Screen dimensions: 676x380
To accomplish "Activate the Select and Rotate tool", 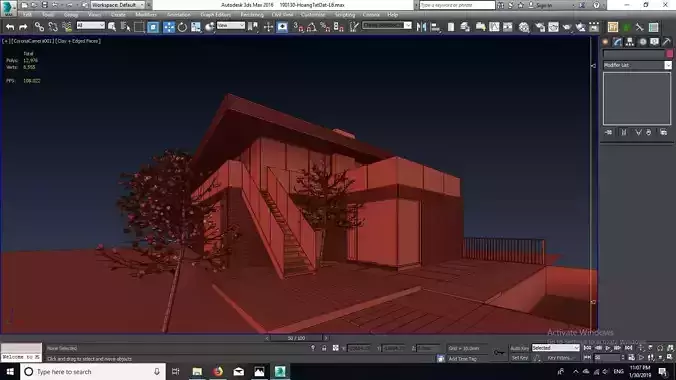I will [182, 27].
